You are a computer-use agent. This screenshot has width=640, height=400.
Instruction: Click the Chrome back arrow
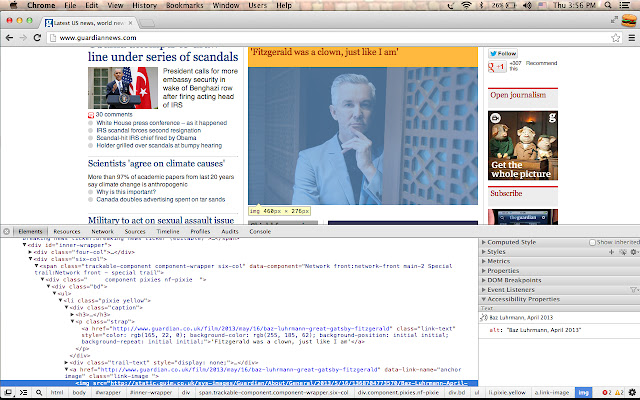[9, 38]
